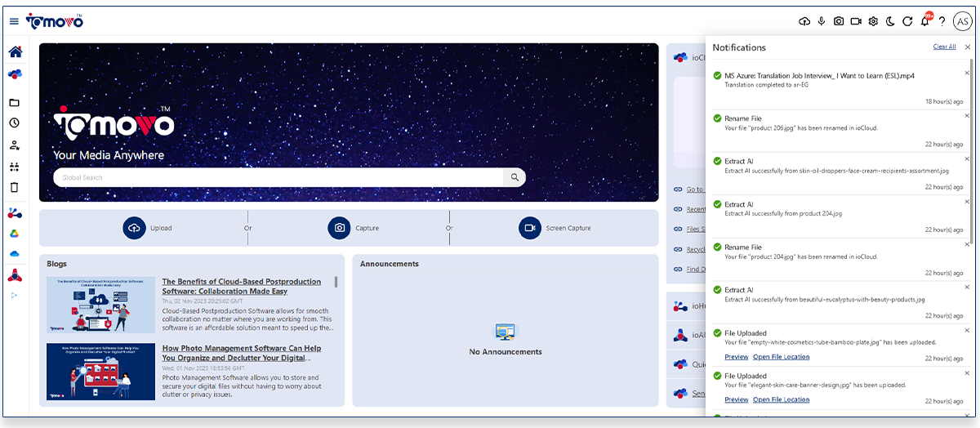Click the refresh icon in header
Image resolution: width=980 pixels, height=428 pixels.
click(x=907, y=21)
